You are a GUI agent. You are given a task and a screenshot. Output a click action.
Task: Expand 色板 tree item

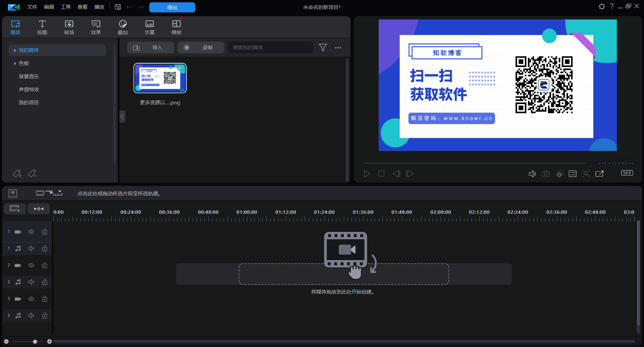tap(15, 63)
